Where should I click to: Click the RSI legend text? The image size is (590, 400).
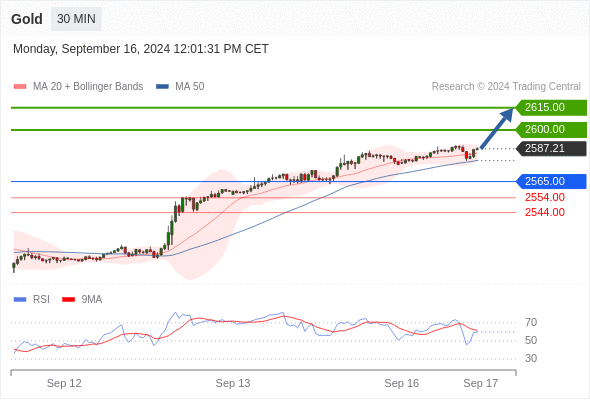click(x=41, y=300)
